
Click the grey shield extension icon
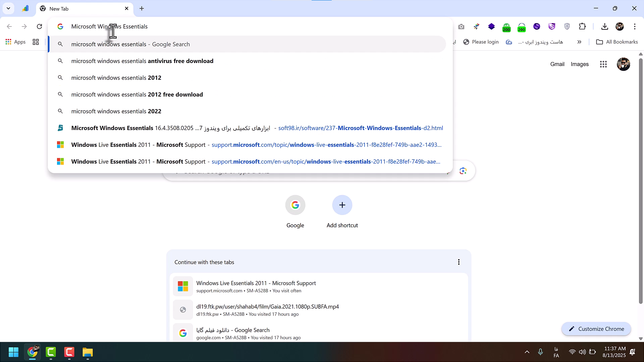coord(567,26)
